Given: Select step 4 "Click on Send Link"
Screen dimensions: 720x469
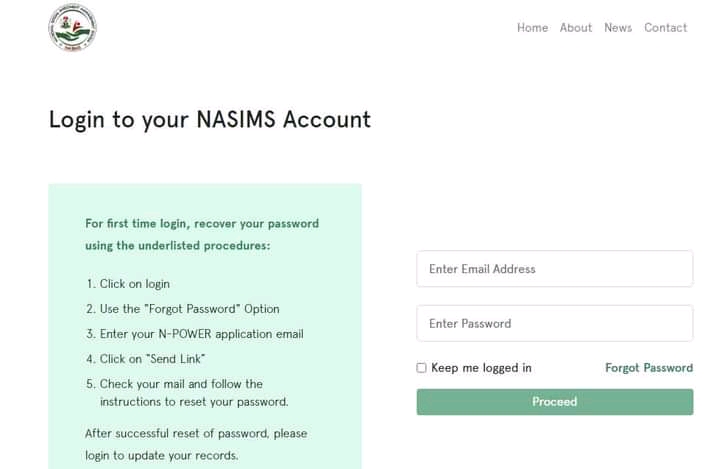Looking at the screenshot, I should (x=146, y=359).
